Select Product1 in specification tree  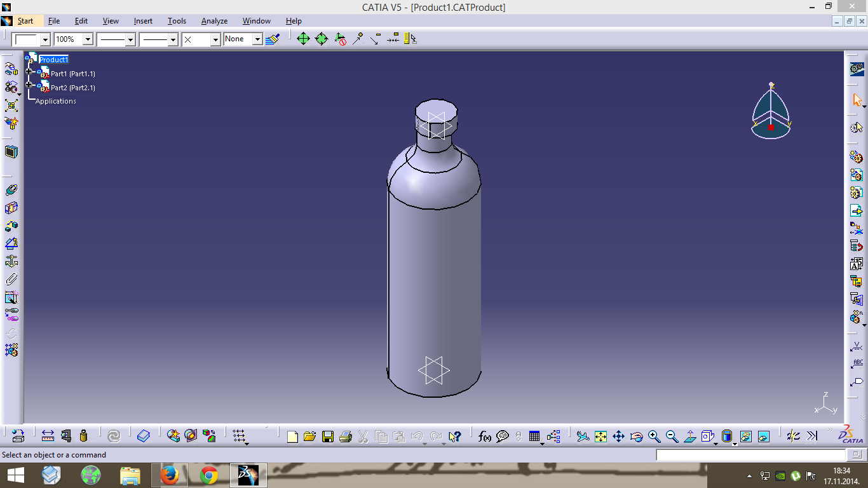click(x=53, y=60)
